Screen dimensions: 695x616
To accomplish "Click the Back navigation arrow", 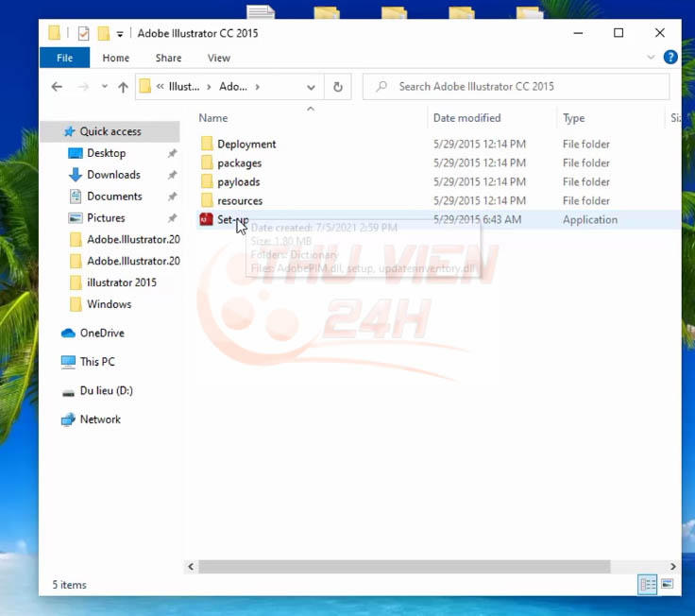I will tap(57, 87).
